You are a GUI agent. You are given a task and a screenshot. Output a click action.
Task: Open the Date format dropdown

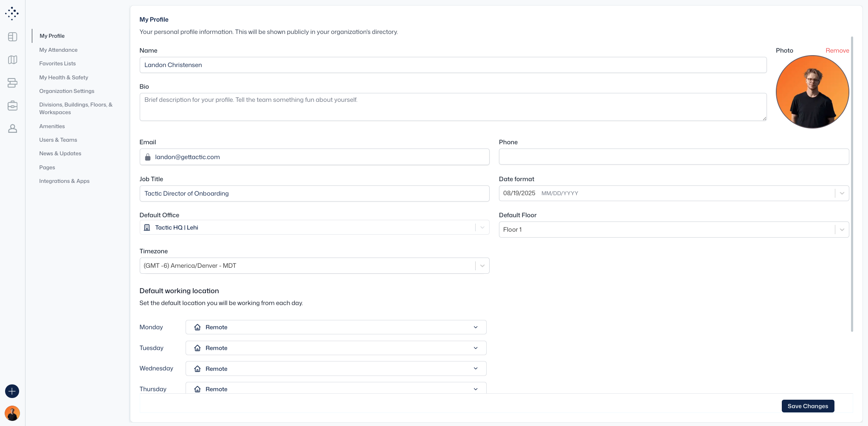point(843,193)
